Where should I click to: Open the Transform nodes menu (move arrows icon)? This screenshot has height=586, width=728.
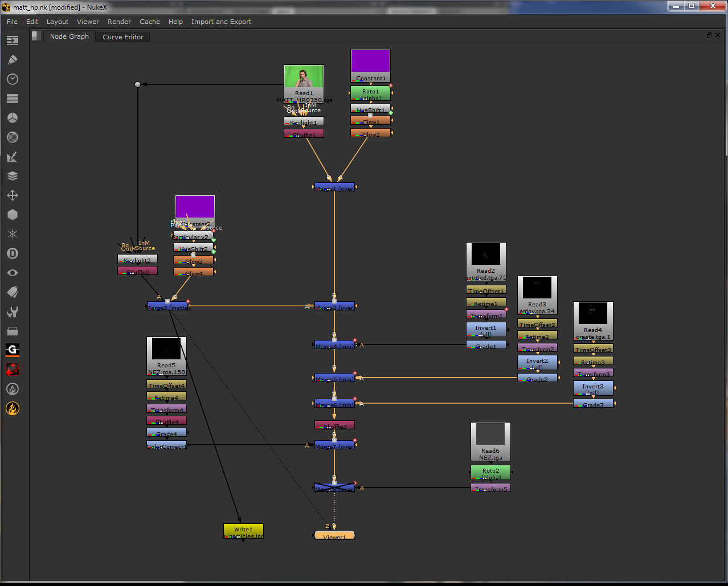12,195
